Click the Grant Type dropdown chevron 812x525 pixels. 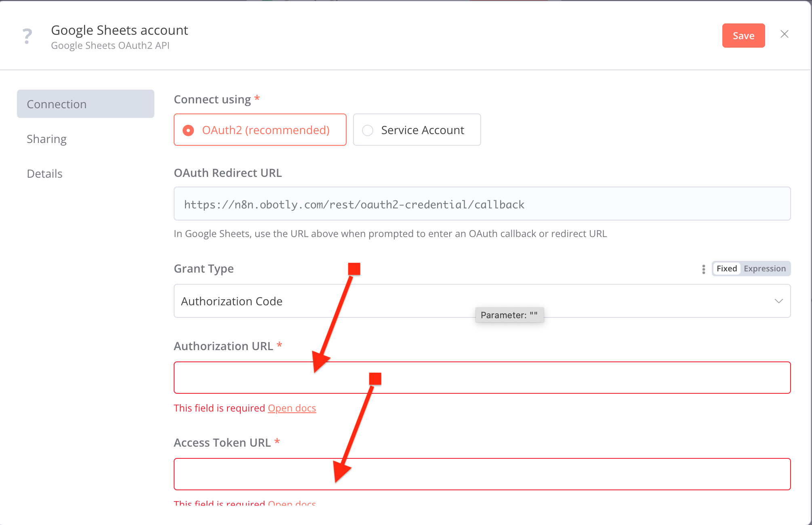[x=778, y=301]
